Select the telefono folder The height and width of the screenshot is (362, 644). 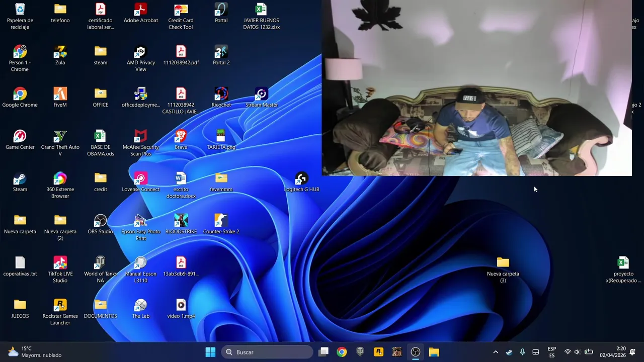(x=60, y=13)
